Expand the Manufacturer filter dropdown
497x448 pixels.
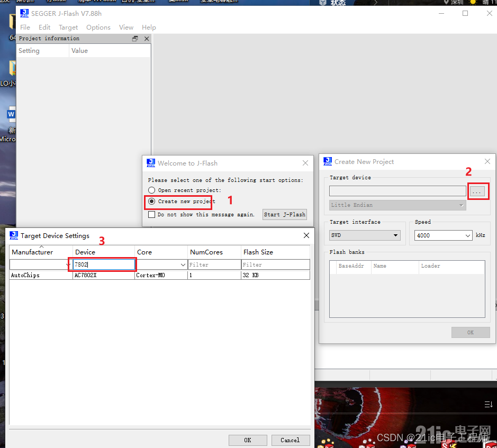pos(68,265)
